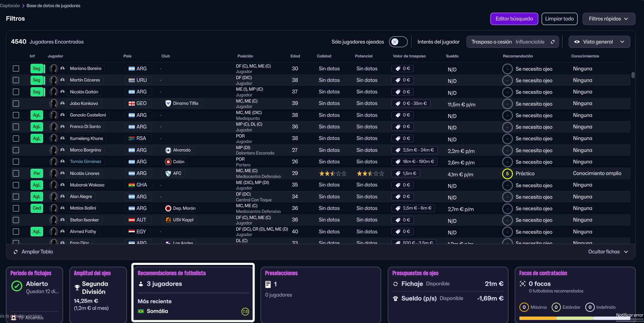Click the shortlist document icon in Preselecciones

pyautogui.click(x=268, y=284)
